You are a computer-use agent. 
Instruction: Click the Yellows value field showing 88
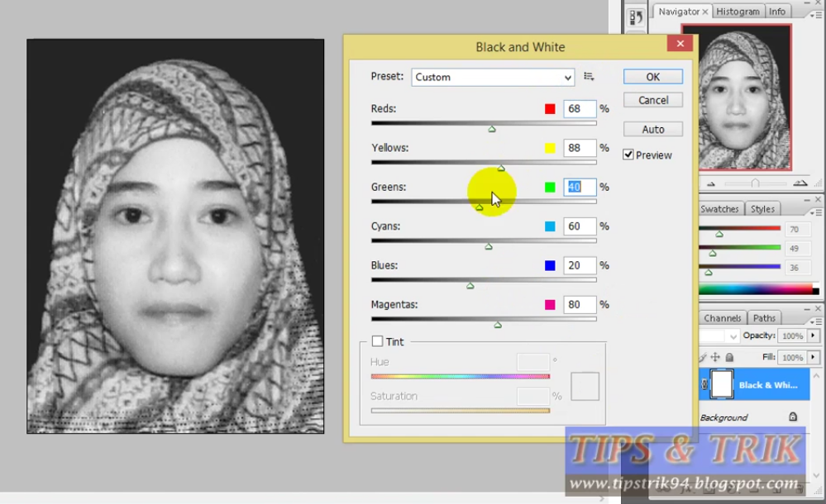pos(580,148)
